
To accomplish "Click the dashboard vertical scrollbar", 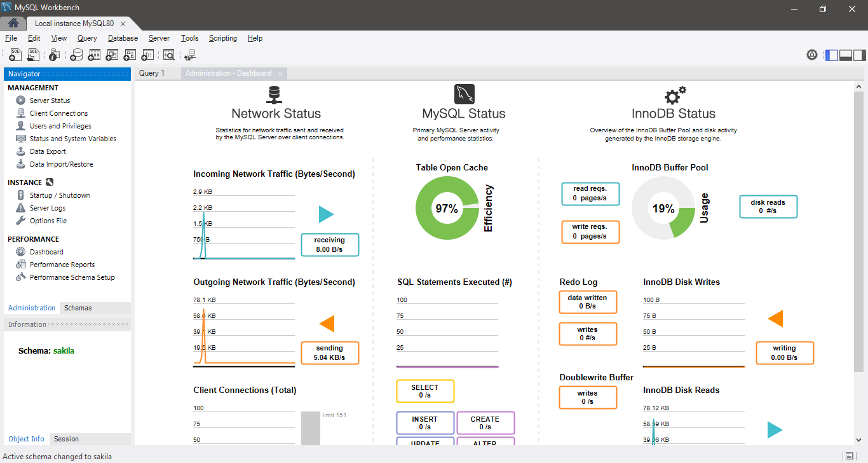I will (859, 232).
